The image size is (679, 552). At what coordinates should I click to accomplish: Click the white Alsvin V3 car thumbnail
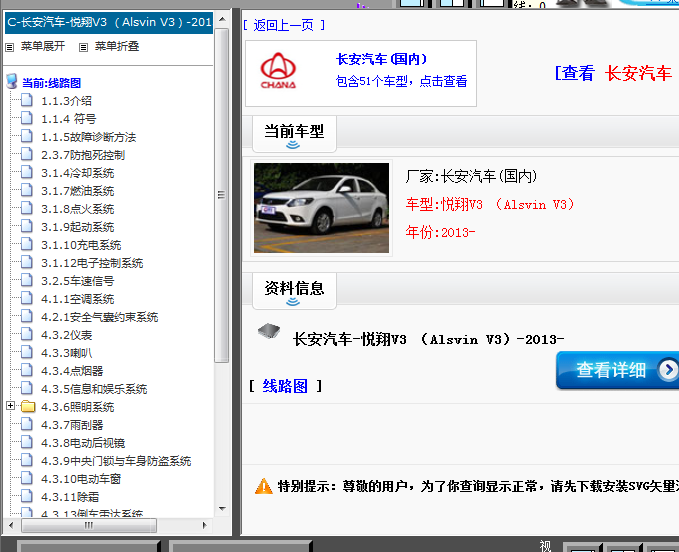tap(321, 208)
